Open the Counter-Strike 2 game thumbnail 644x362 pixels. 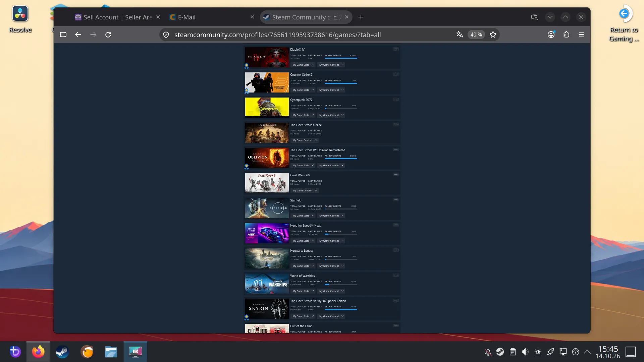(267, 82)
